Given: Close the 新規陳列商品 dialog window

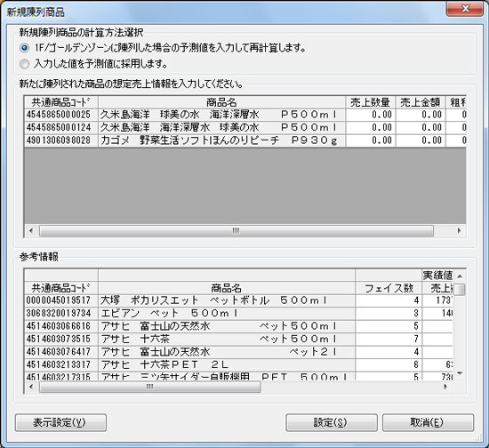Looking at the screenshot, I should point(465,9).
